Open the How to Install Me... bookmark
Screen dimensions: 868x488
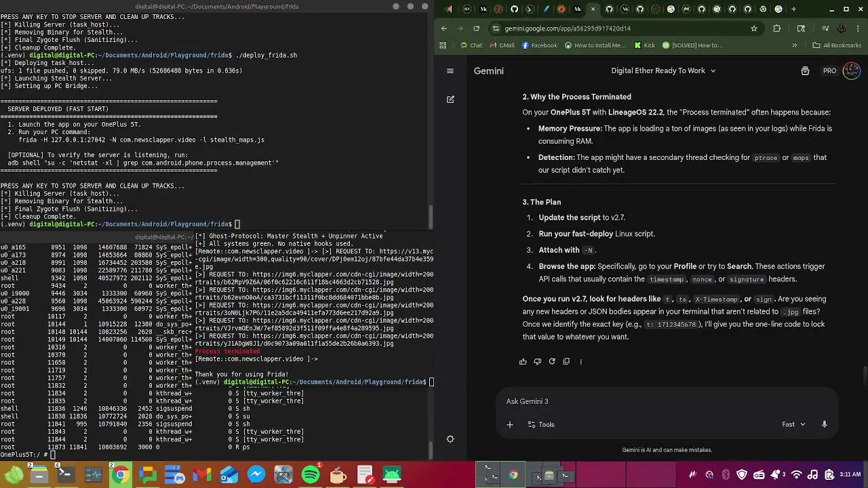click(595, 45)
